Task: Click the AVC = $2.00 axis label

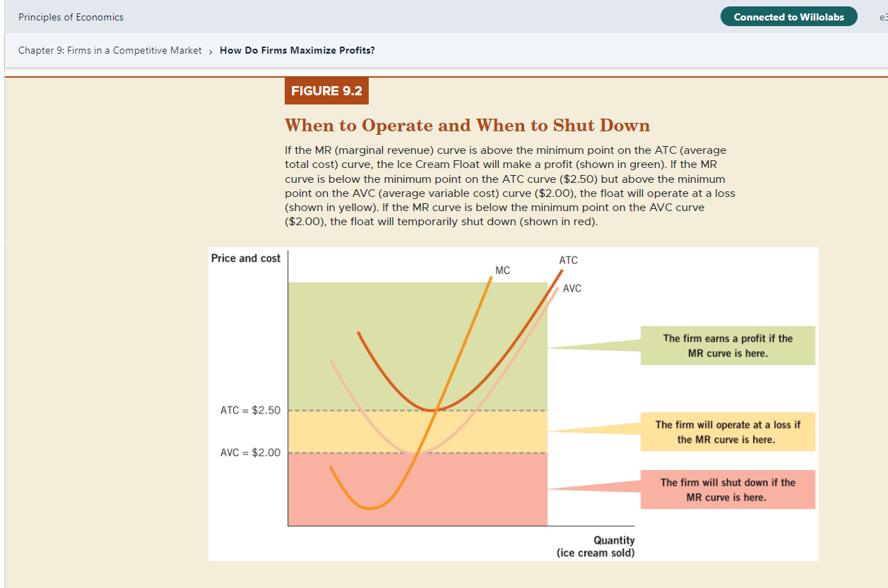Action: [251, 452]
